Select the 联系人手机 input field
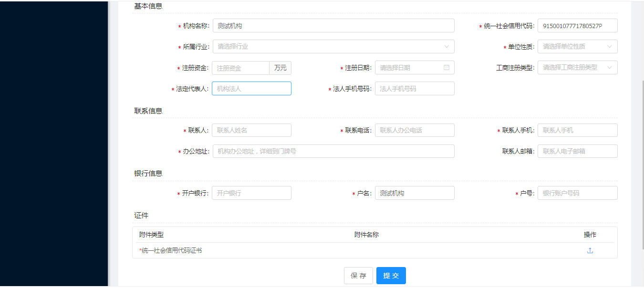 tap(577, 130)
